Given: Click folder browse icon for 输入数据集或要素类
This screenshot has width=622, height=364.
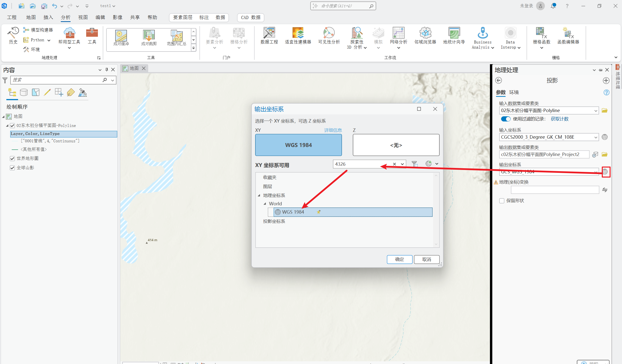Looking at the screenshot, I should pos(604,110).
